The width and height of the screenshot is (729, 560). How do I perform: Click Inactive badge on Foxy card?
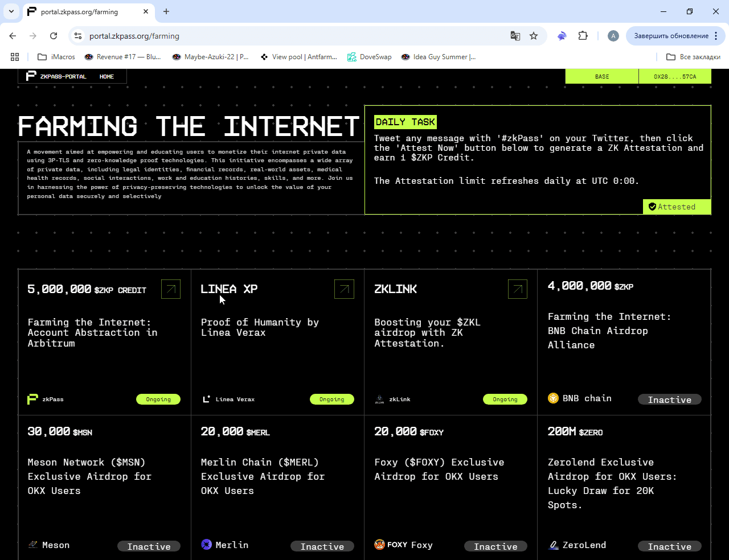pos(495,546)
